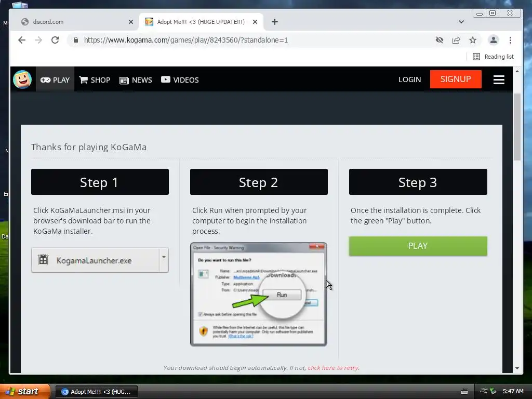Expand the tab search chevron
This screenshot has height=399, width=532.
click(461, 22)
